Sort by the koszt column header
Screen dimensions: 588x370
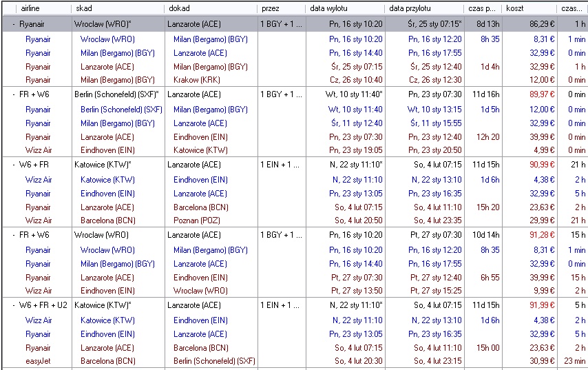coord(529,8)
